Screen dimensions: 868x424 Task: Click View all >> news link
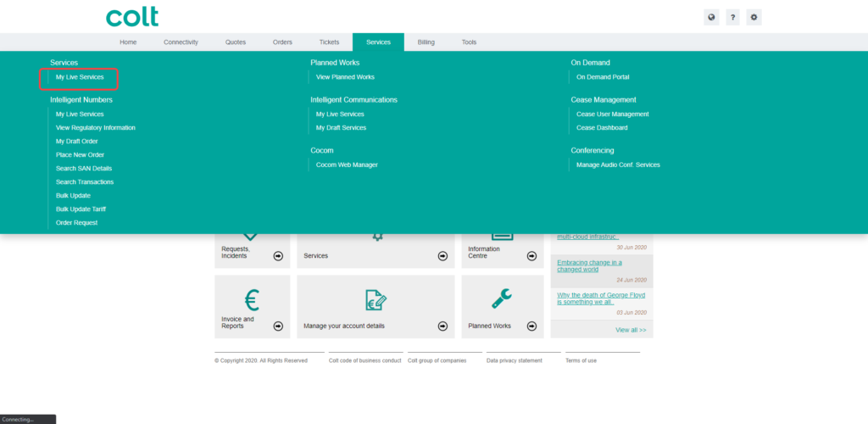[631, 330]
